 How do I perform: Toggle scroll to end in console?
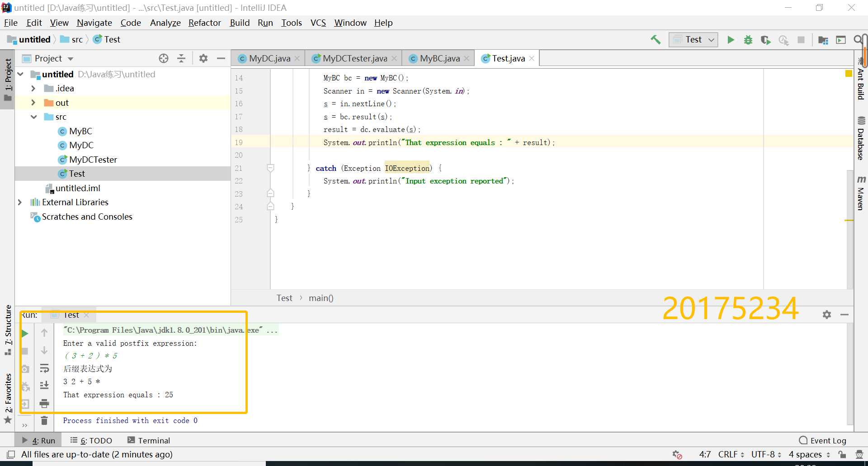pos(44,385)
